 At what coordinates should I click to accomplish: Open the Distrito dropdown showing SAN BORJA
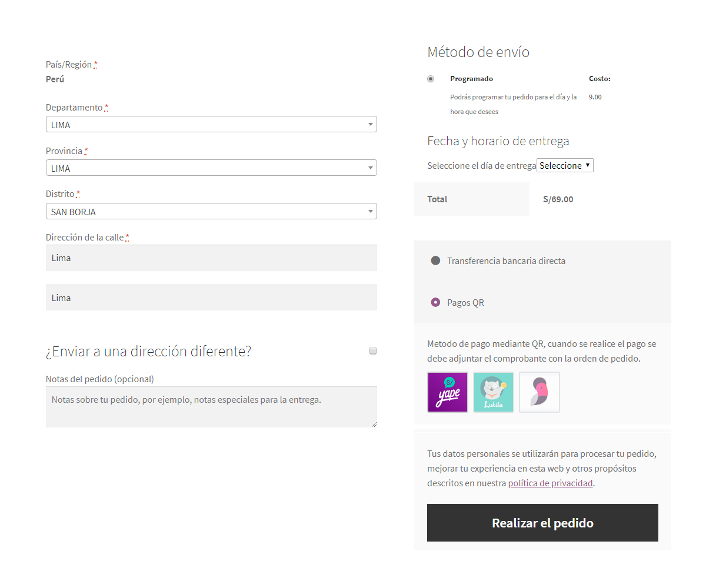(x=211, y=212)
